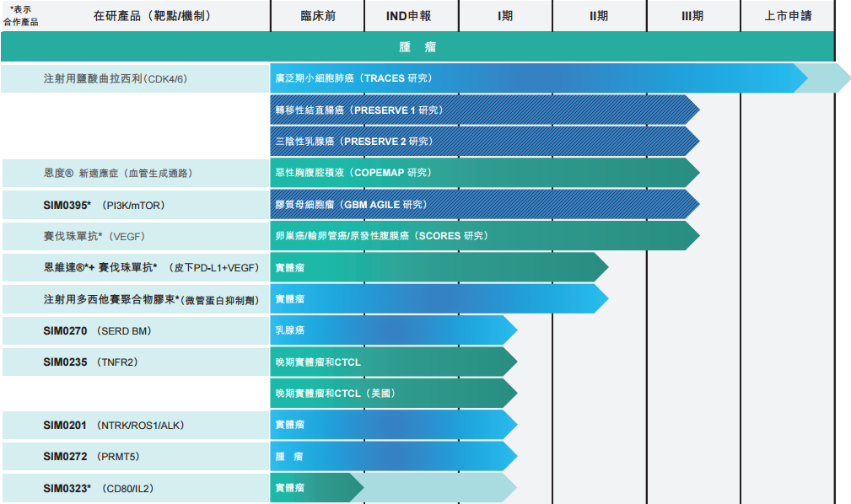Screen dimensions: 851x504
Task: Switch to the III期 column header
Action: pos(691,15)
